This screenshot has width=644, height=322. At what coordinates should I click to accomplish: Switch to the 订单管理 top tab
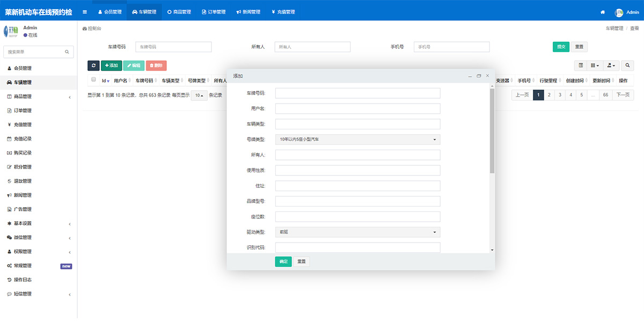214,12
